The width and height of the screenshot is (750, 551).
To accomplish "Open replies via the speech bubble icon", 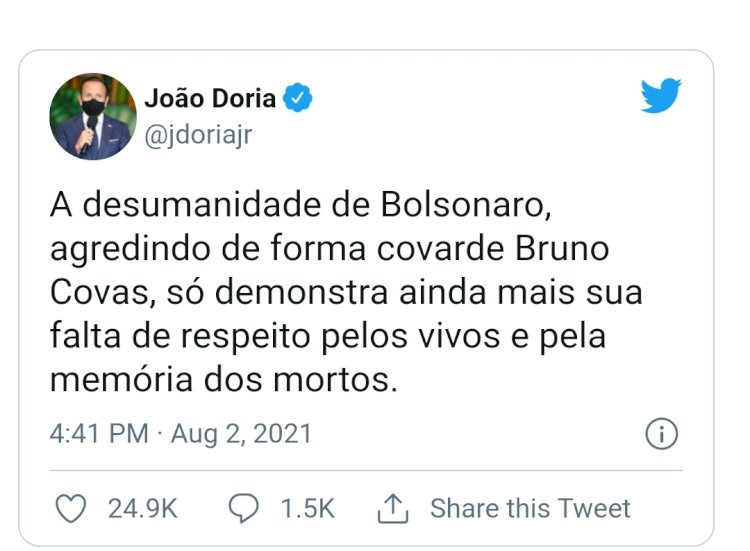I will (243, 508).
